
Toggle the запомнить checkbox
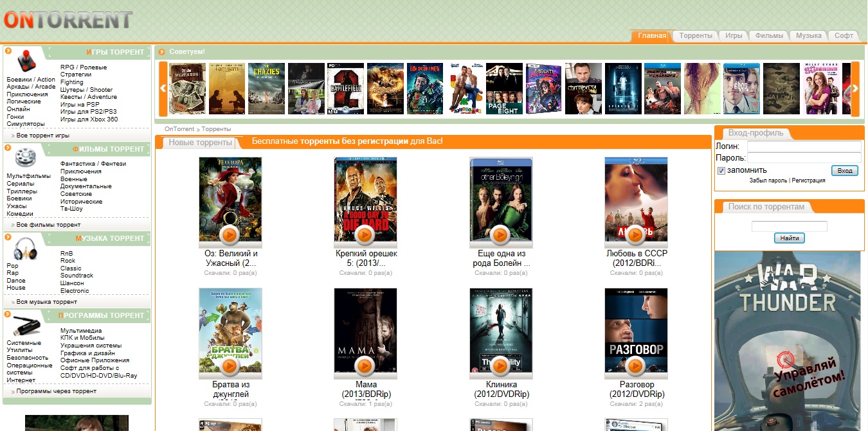(721, 171)
